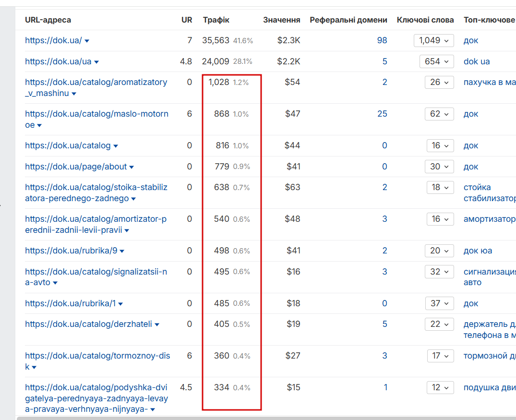Sort by the Трафік column header

pyautogui.click(x=216, y=20)
